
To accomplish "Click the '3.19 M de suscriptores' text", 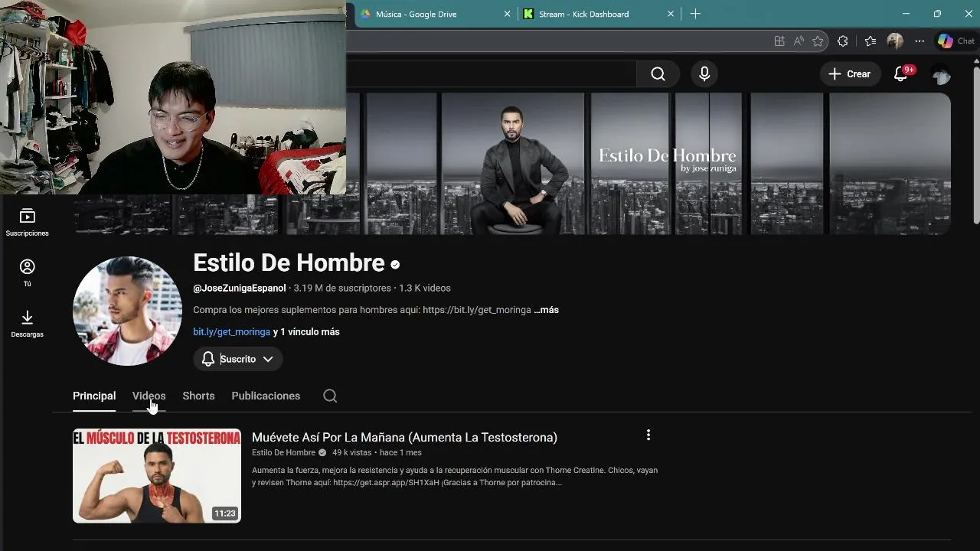I will click(x=342, y=289).
